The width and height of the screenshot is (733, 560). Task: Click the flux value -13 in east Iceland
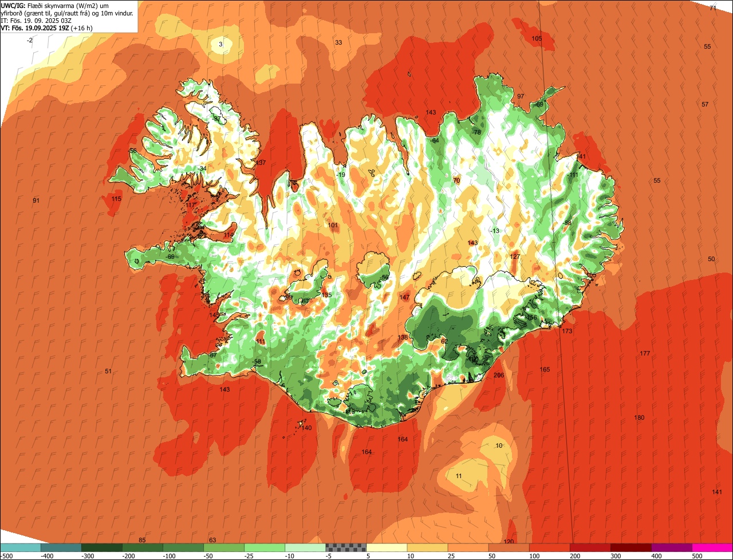(x=495, y=231)
